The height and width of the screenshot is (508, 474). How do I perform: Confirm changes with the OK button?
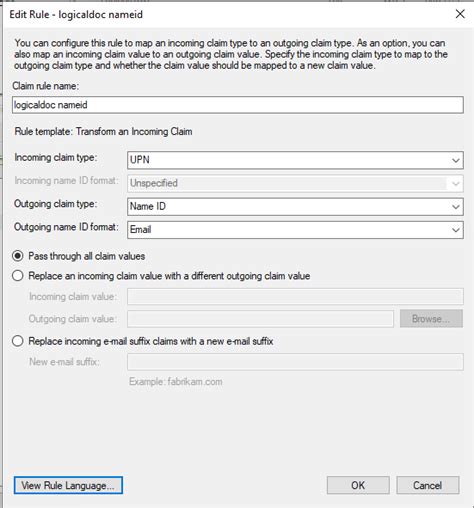pyautogui.click(x=358, y=485)
